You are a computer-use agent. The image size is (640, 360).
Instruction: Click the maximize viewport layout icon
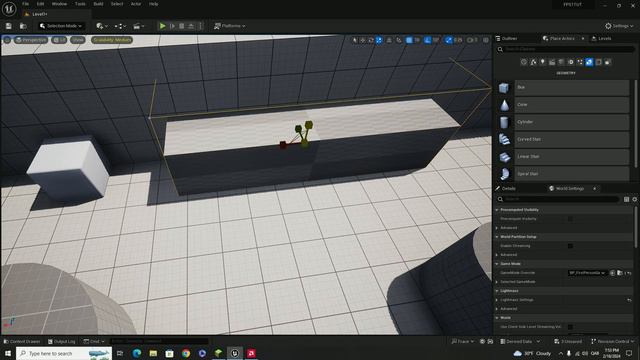(486, 40)
